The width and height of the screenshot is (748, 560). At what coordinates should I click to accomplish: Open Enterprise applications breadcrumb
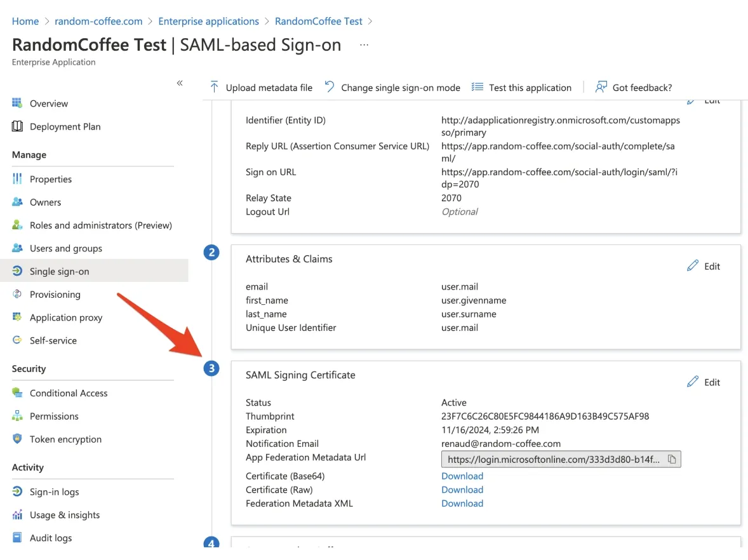[208, 22]
